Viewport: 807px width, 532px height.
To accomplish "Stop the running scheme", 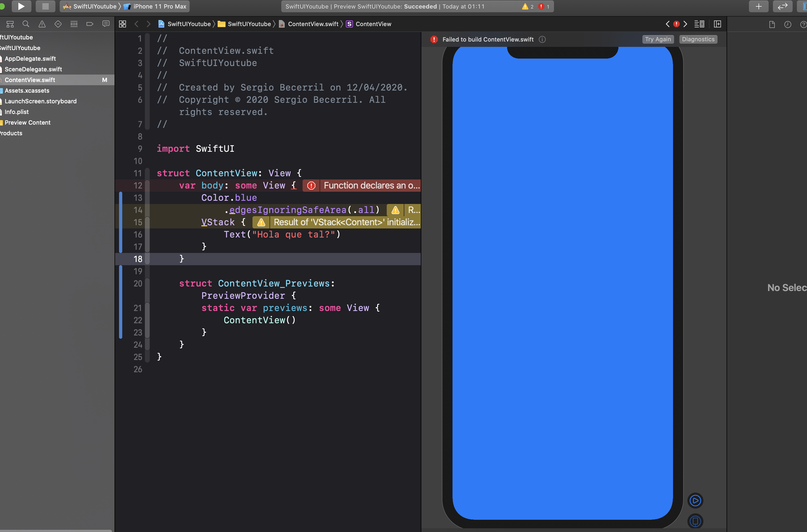I will [45, 6].
